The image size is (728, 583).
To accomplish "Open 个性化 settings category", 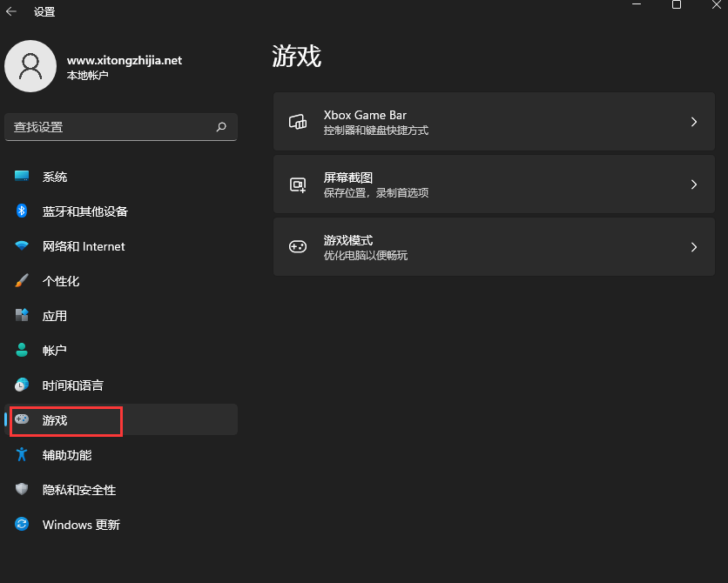I will point(121,280).
